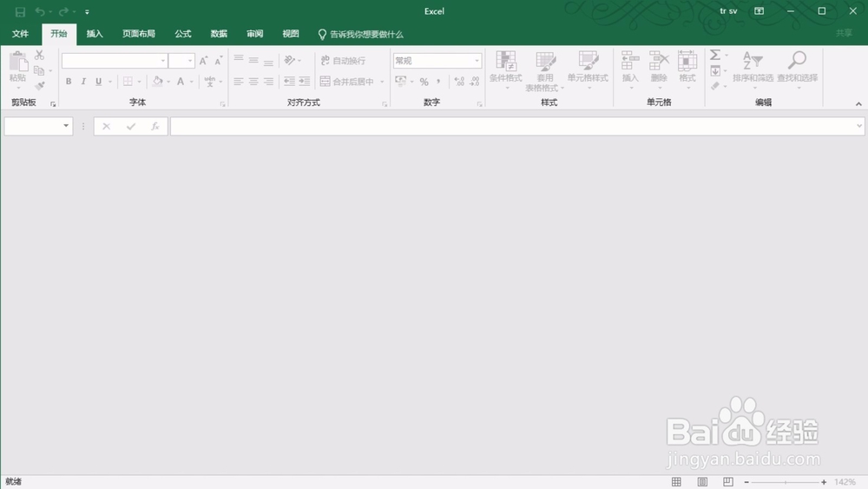Toggle Align Left

[x=239, y=82]
